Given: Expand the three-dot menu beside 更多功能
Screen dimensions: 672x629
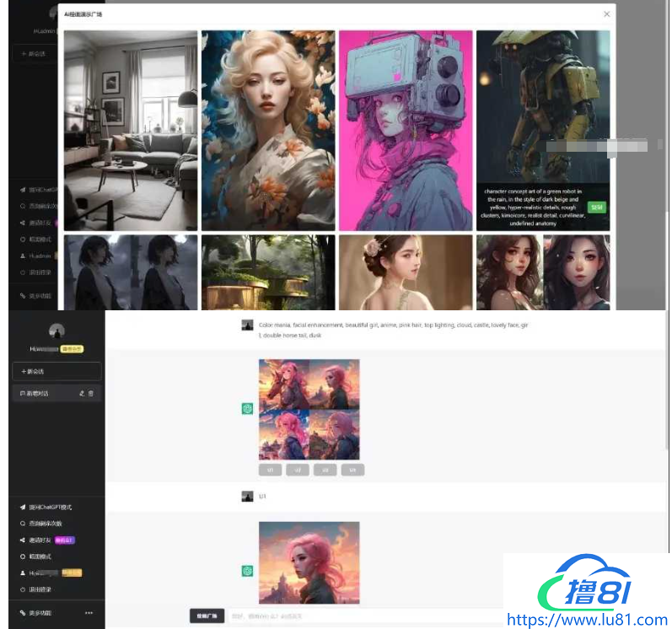Looking at the screenshot, I should 89,613.
